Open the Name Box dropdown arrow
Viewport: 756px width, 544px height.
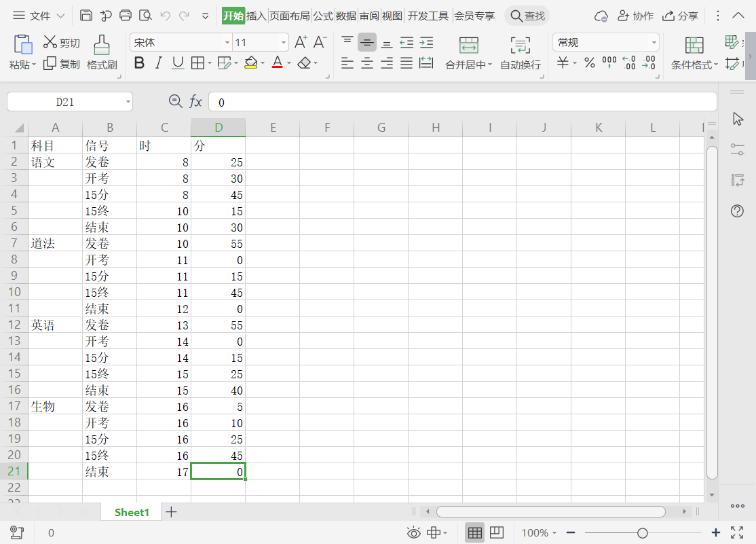tap(128, 102)
